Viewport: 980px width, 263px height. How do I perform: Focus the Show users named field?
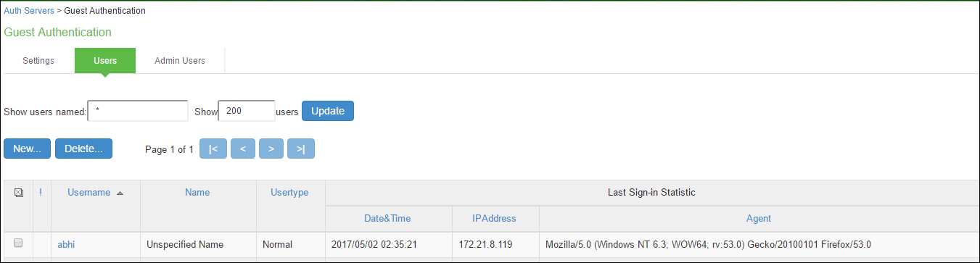pyautogui.click(x=138, y=111)
